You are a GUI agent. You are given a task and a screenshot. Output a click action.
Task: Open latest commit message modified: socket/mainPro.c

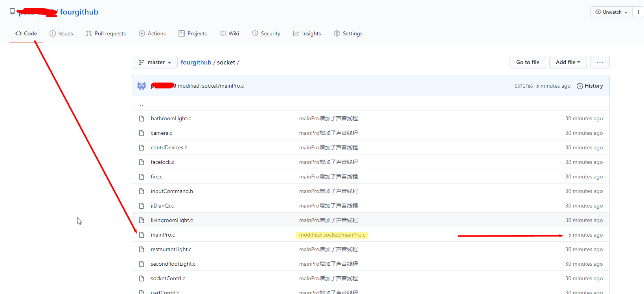pos(211,86)
